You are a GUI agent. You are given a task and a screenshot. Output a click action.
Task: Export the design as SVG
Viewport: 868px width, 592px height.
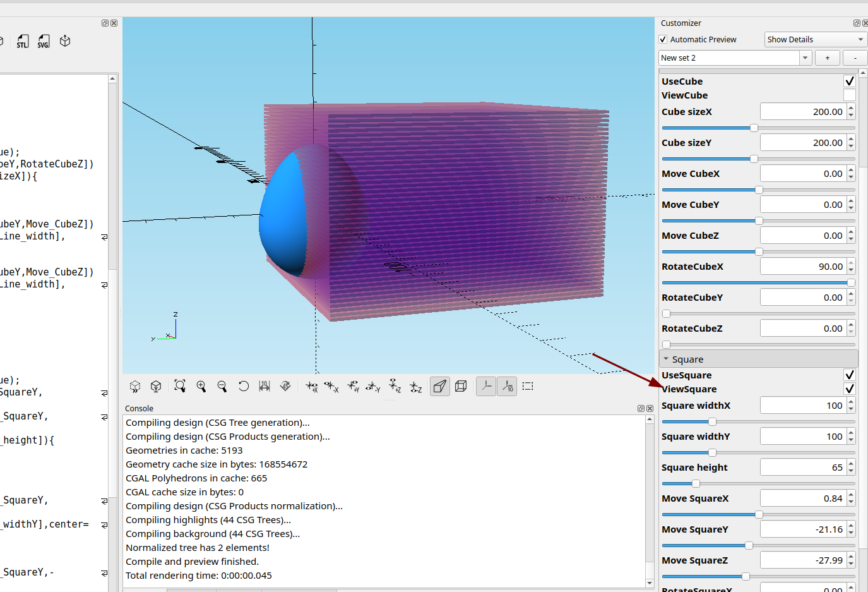tap(44, 42)
